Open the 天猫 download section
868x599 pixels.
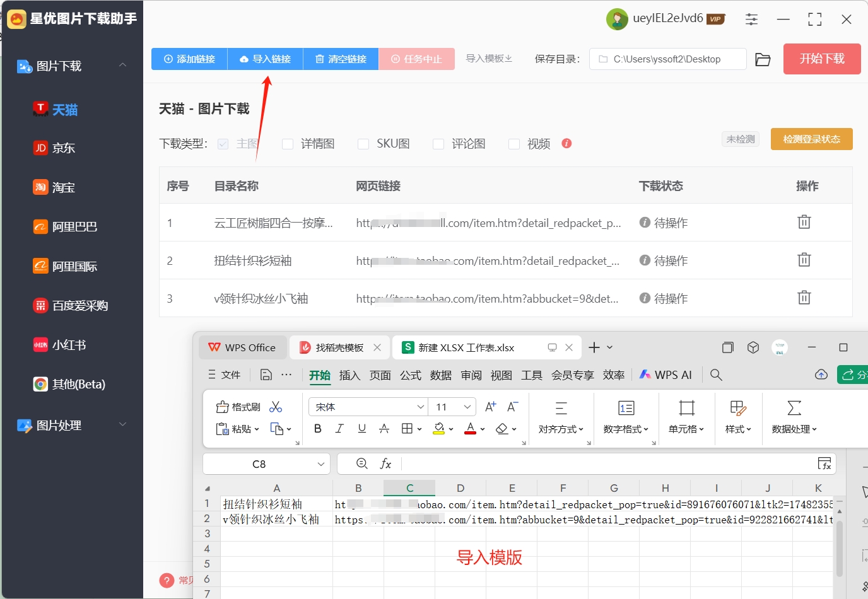[x=56, y=110]
